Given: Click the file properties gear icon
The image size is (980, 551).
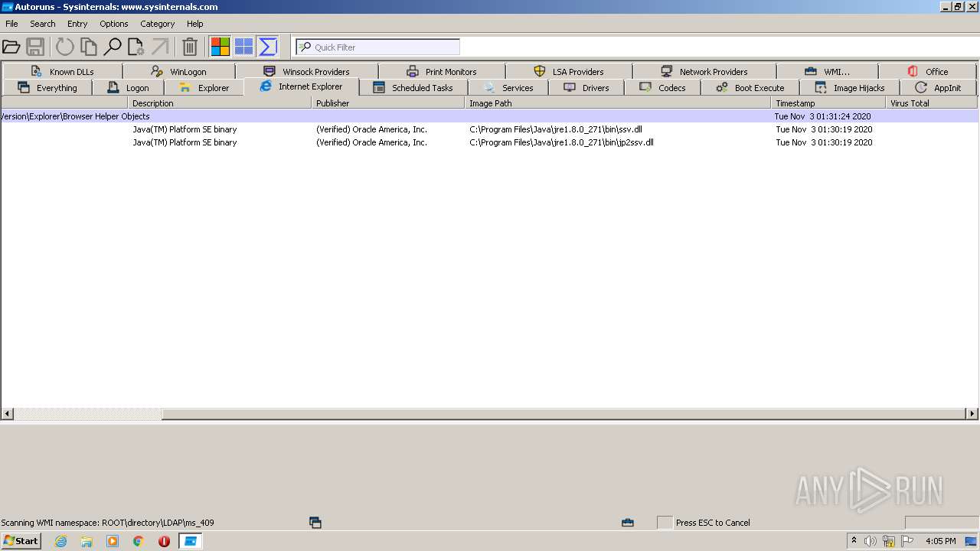Looking at the screenshot, I should click(136, 47).
